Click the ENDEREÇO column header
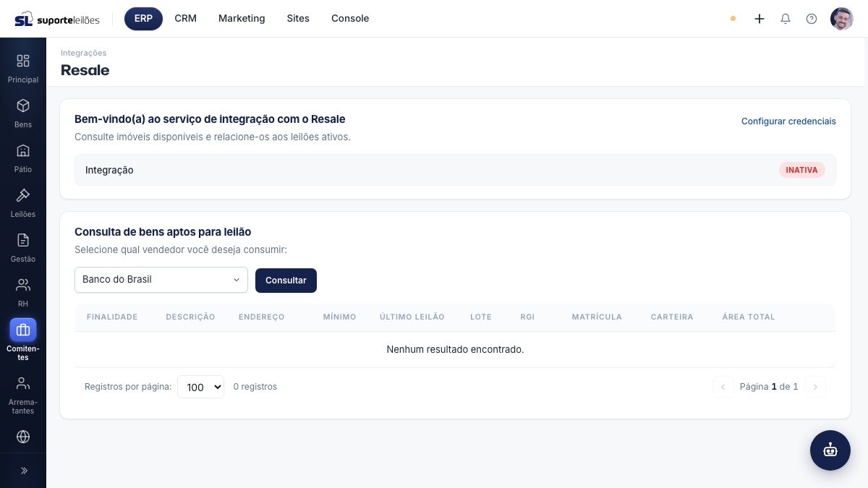868x488 pixels. [x=261, y=317]
